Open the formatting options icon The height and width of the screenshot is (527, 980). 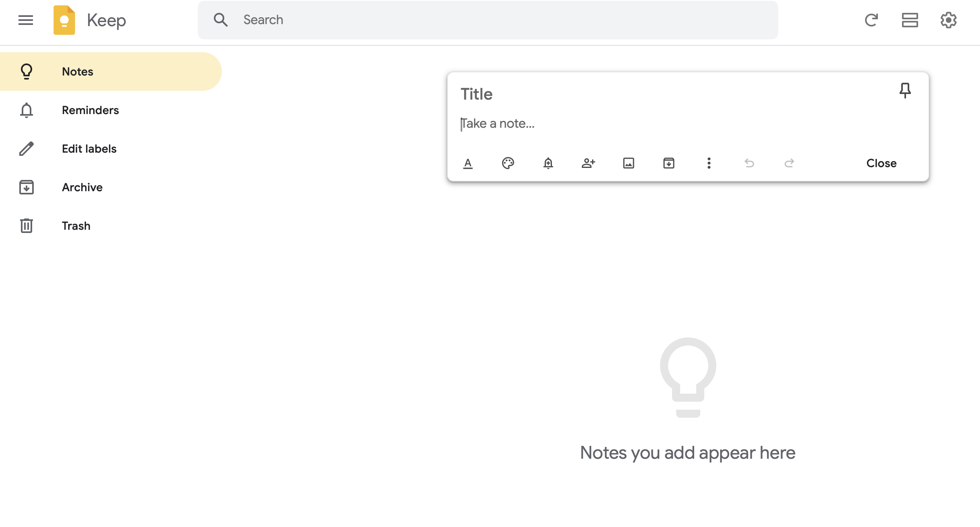tap(468, 163)
